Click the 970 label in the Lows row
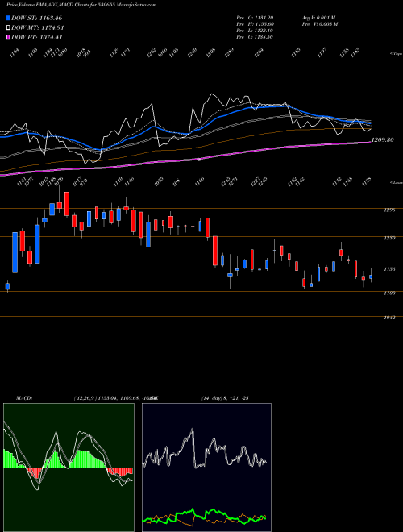The image size is (403, 532). pos(84,181)
